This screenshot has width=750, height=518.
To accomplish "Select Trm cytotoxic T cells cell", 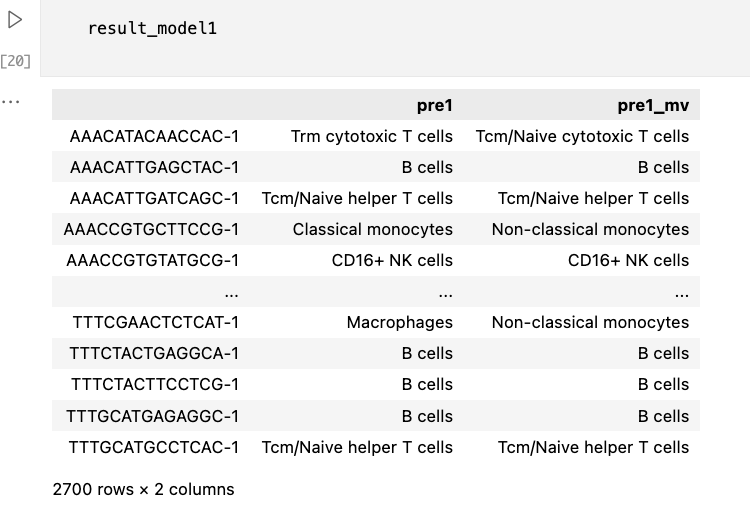I will point(371,136).
